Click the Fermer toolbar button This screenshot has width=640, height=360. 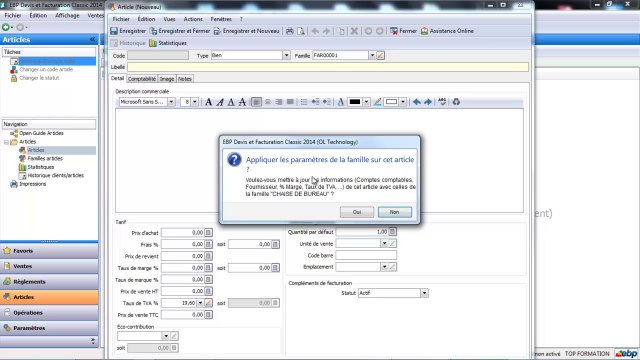[403, 31]
